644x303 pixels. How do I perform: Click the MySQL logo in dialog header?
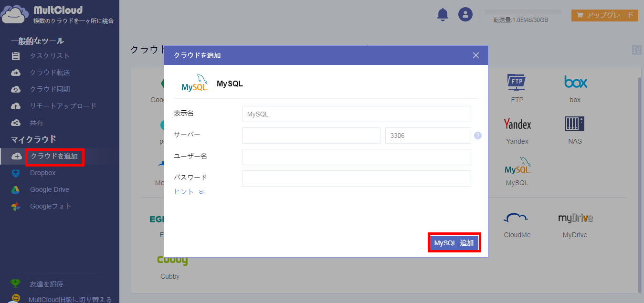[x=195, y=83]
